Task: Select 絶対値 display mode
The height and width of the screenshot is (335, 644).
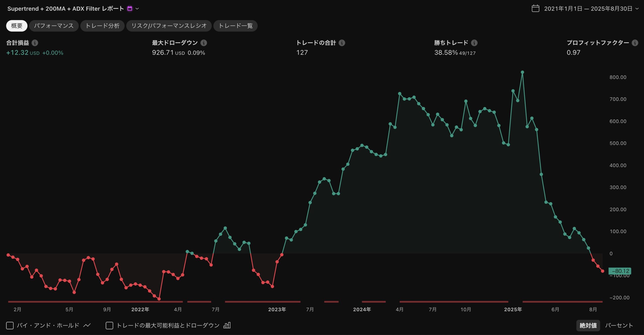Action: [588, 325]
